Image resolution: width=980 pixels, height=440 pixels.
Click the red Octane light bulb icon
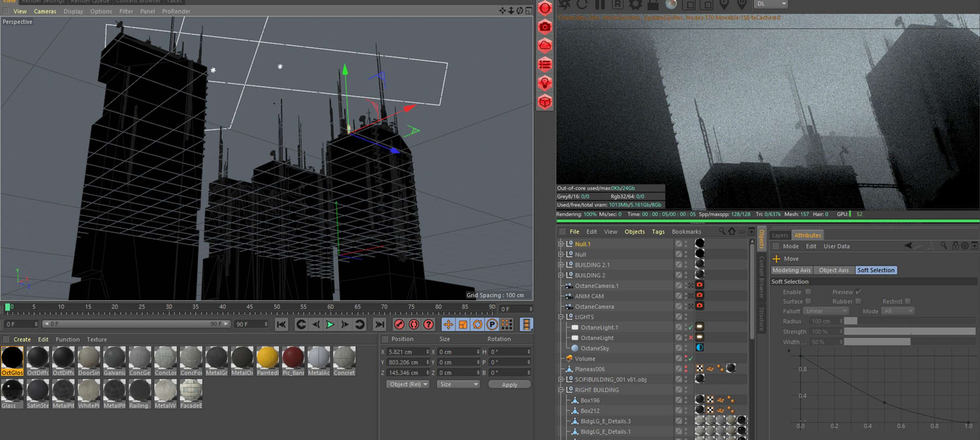tap(545, 83)
